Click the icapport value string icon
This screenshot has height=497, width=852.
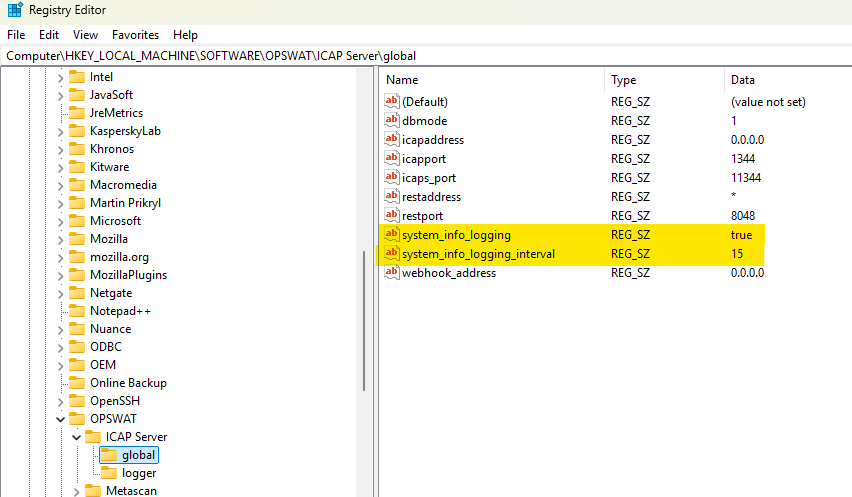coord(391,158)
